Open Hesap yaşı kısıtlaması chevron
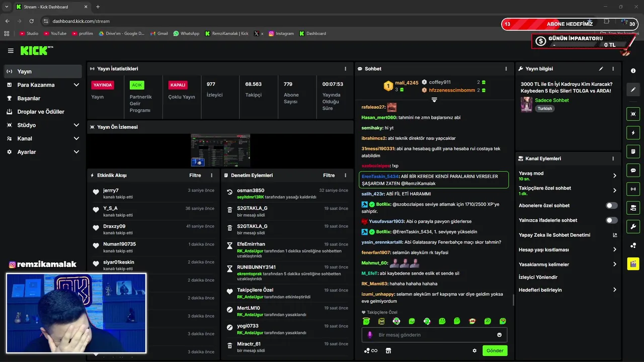The image size is (644, 362). point(615,249)
